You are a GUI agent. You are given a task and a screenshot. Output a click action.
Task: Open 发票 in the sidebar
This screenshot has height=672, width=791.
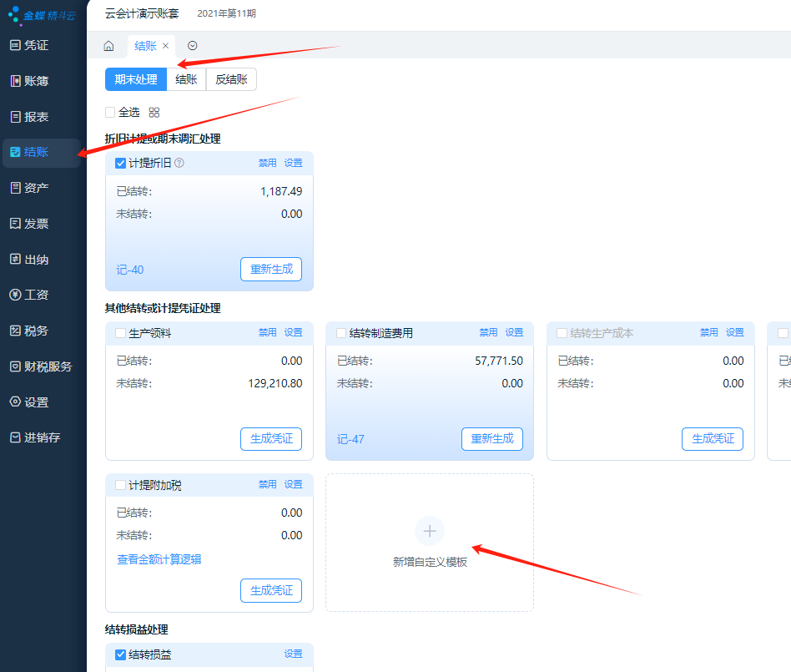click(36, 224)
